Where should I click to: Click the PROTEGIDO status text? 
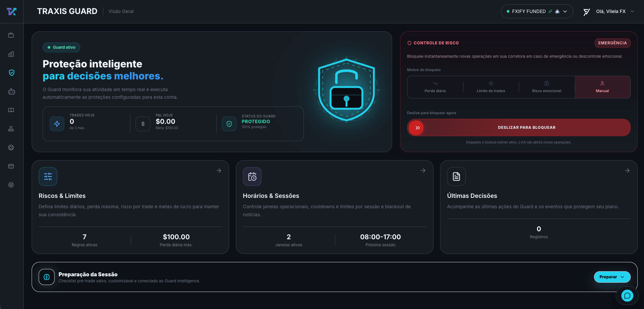[x=256, y=121]
